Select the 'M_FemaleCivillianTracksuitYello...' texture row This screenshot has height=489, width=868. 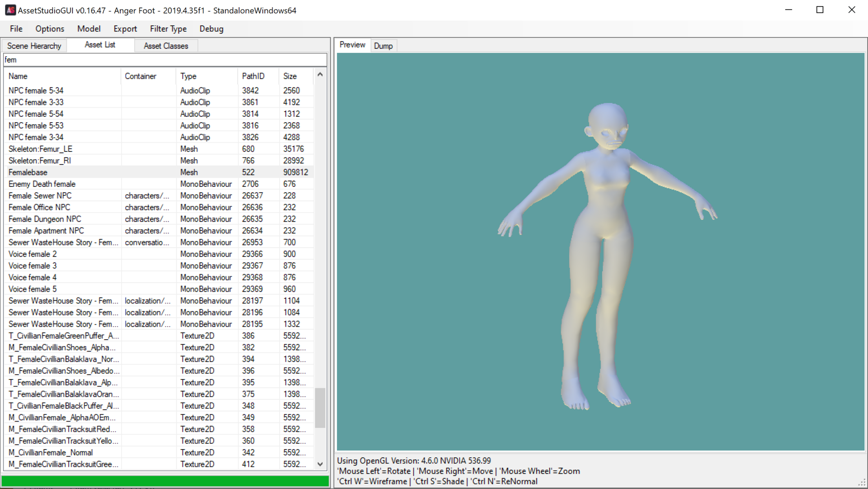click(x=159, y=441)
